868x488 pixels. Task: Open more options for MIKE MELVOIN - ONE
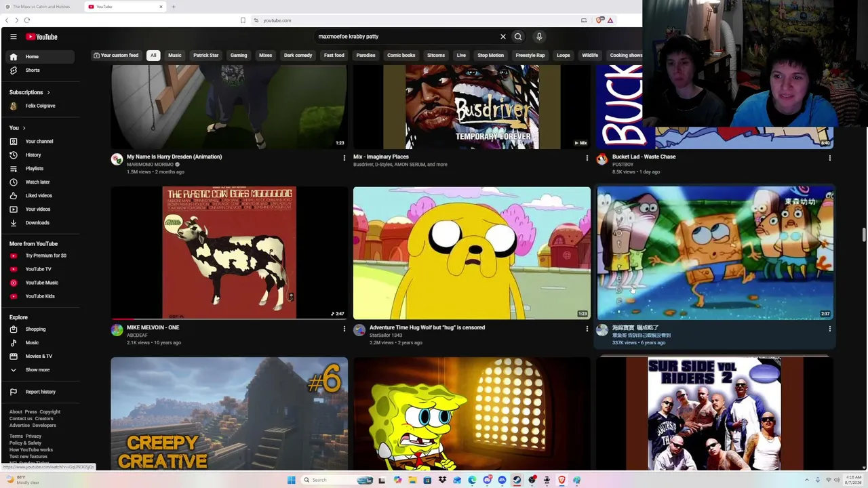tap(344, 329)
